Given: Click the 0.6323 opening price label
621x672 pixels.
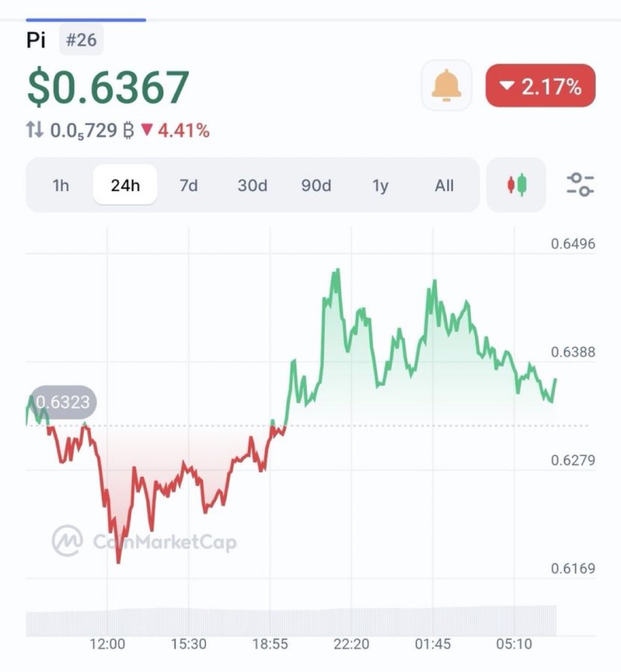Looking at the screenshot, I should click(x=62, y=402).
